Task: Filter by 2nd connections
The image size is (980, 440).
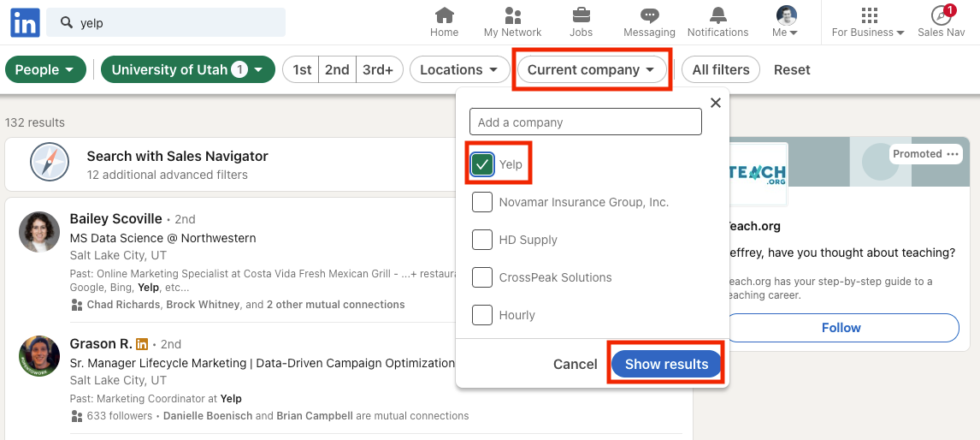Action: (338, 69)
